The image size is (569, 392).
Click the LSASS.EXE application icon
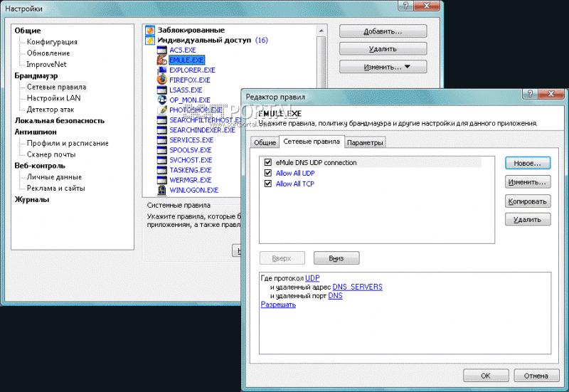[162, 90]
